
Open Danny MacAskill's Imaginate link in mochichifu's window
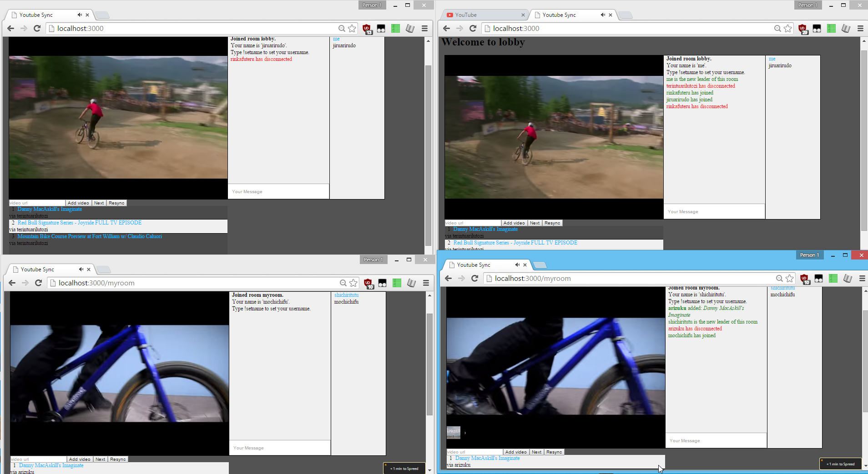point(51,465)
